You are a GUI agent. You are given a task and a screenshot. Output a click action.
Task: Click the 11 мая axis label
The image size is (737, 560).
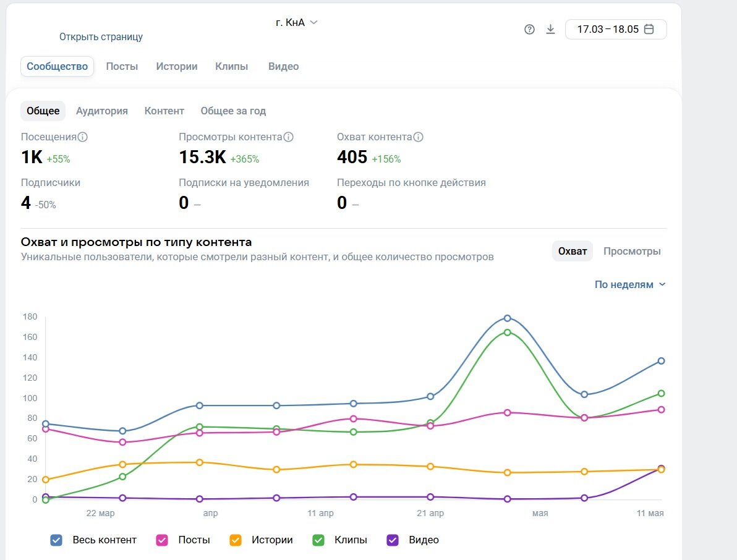(650, 513)
